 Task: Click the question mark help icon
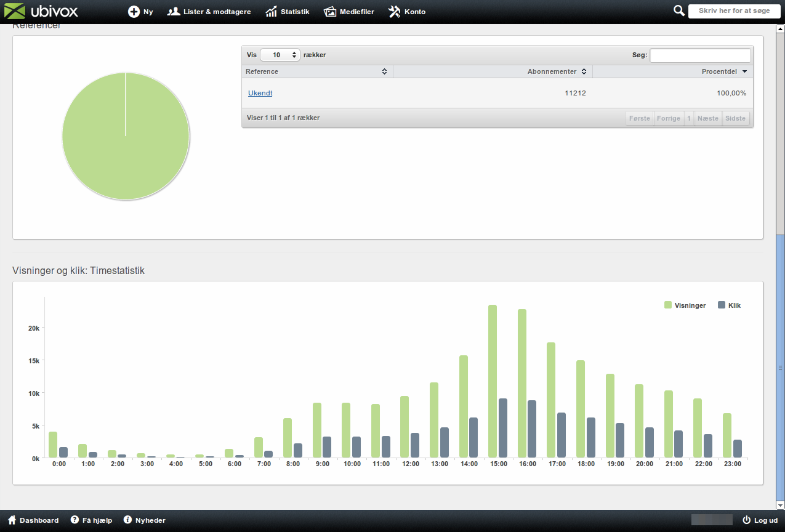[x=74, y=520]
